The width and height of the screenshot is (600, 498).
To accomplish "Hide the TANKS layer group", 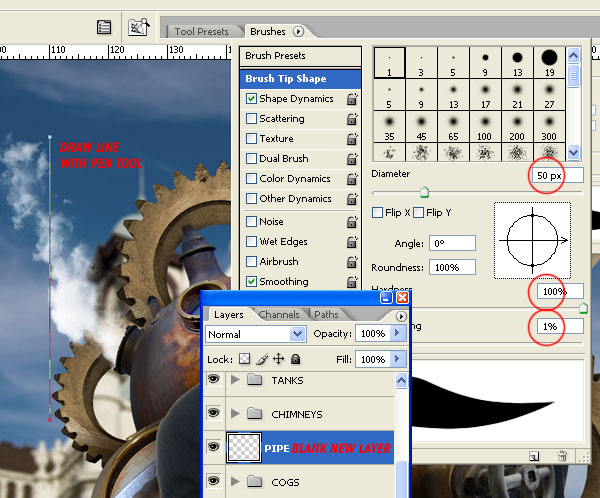I will coord(214,380).
